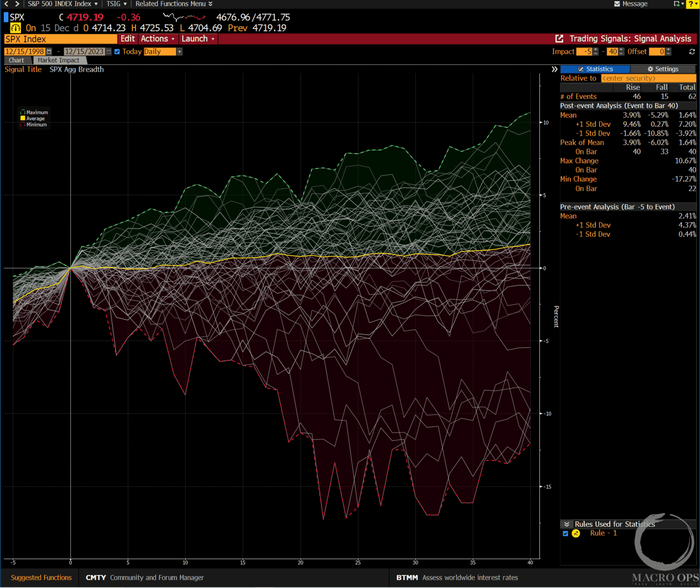
Task: Open the S&P 500 INDEX Index dropdown
Action: [x=62, y=4]
